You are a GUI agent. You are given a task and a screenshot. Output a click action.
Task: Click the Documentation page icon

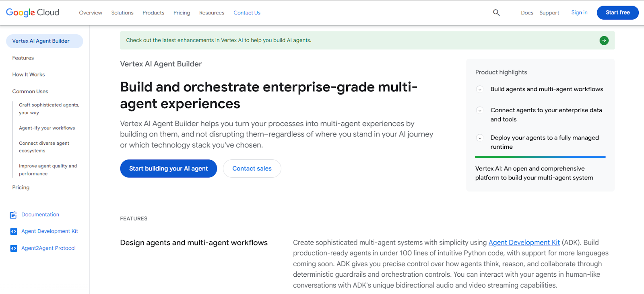coord(13,215)
